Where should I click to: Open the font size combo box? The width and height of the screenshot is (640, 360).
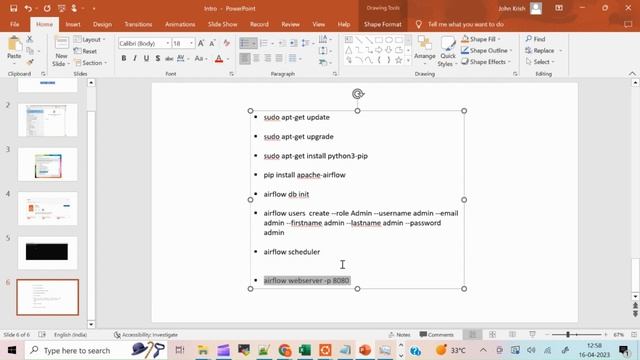183,43
